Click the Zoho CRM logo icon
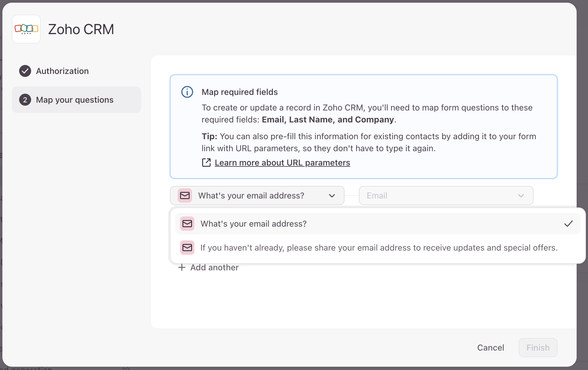588x370 pixels. point(26,29)
